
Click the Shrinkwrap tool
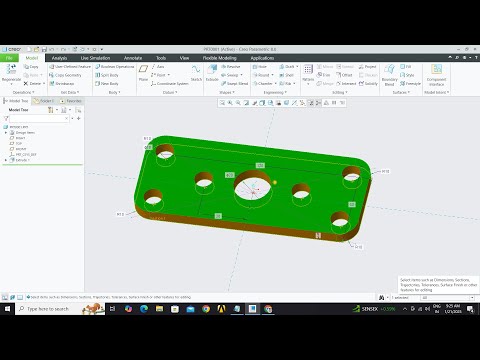(x=62, y=83)
